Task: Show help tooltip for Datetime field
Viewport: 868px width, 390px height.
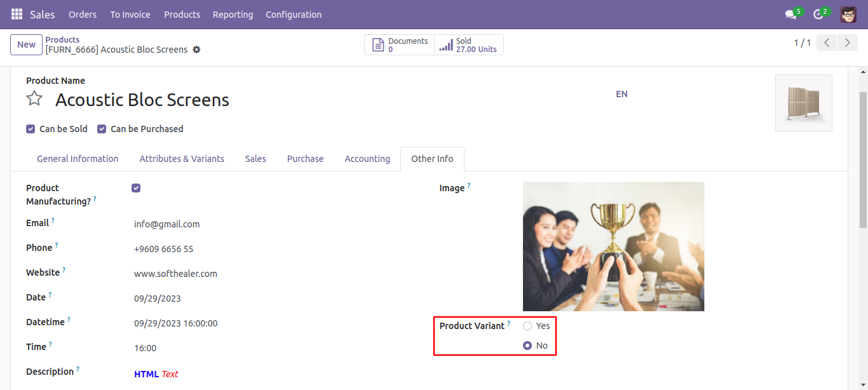Action: coord(69,319)
